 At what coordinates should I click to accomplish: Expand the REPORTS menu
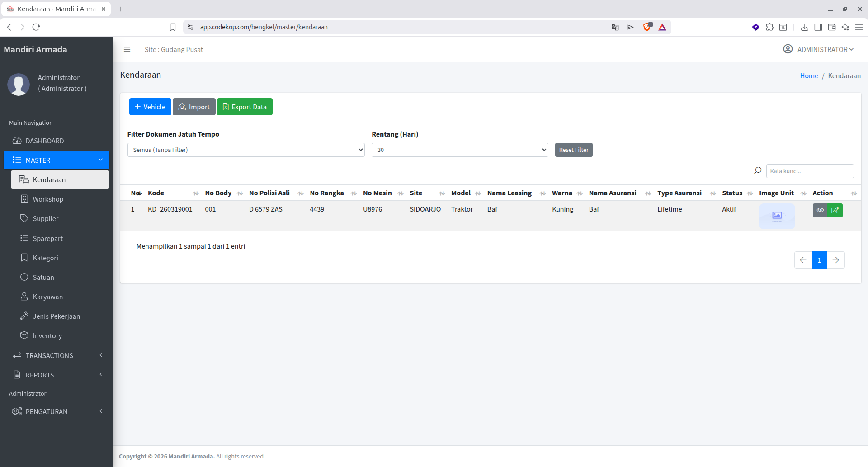click(x=57, y=375)
